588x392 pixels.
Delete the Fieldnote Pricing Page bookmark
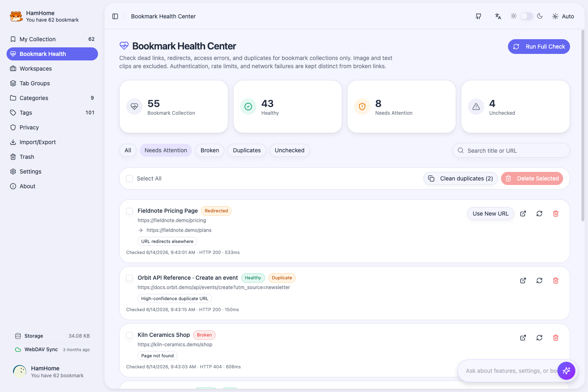point(556,214)
